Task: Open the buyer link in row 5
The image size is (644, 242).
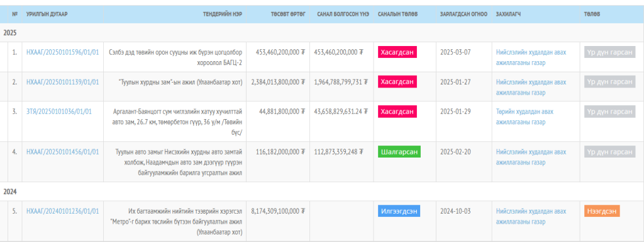Action: tap(531, 216)
